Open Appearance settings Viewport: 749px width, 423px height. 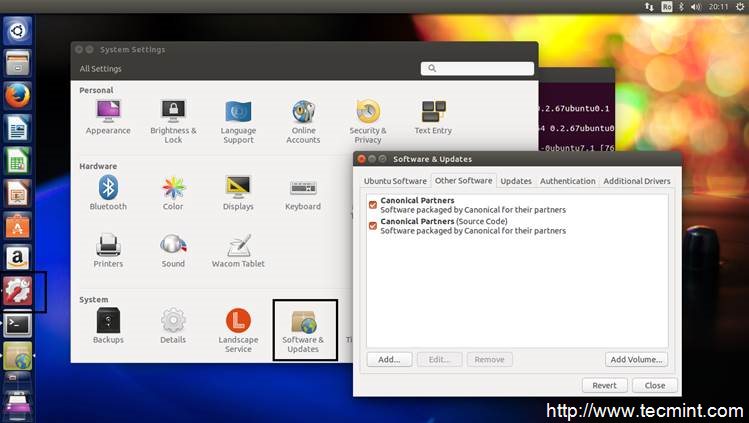(108, 117)
